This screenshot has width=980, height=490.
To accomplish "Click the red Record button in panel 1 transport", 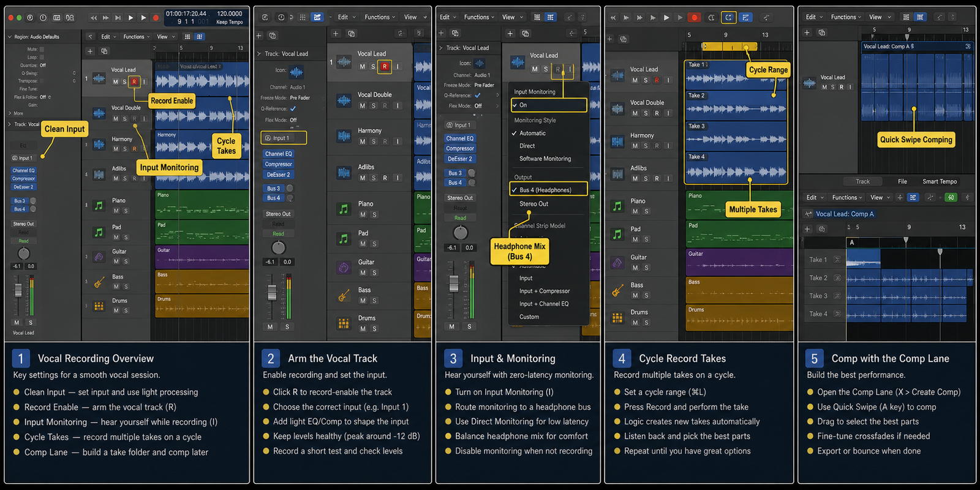I will tap(156, 18).
